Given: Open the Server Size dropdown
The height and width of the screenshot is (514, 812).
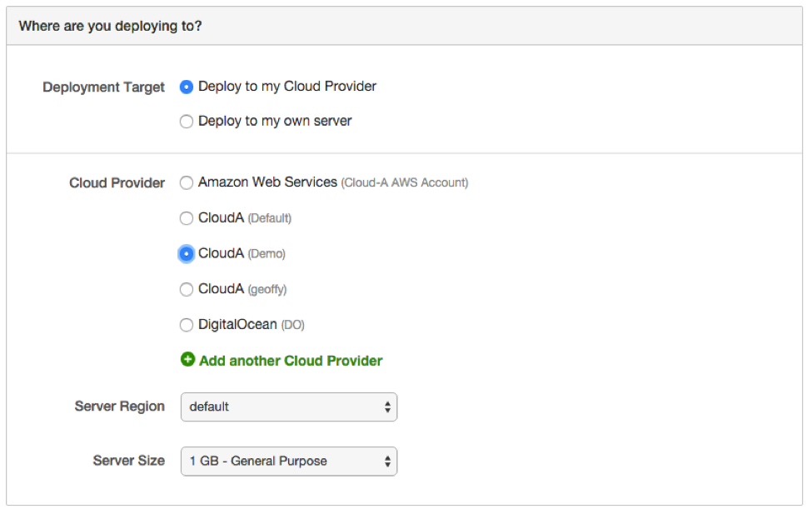Looking at the screenshot, I should [x=289, y=462].
